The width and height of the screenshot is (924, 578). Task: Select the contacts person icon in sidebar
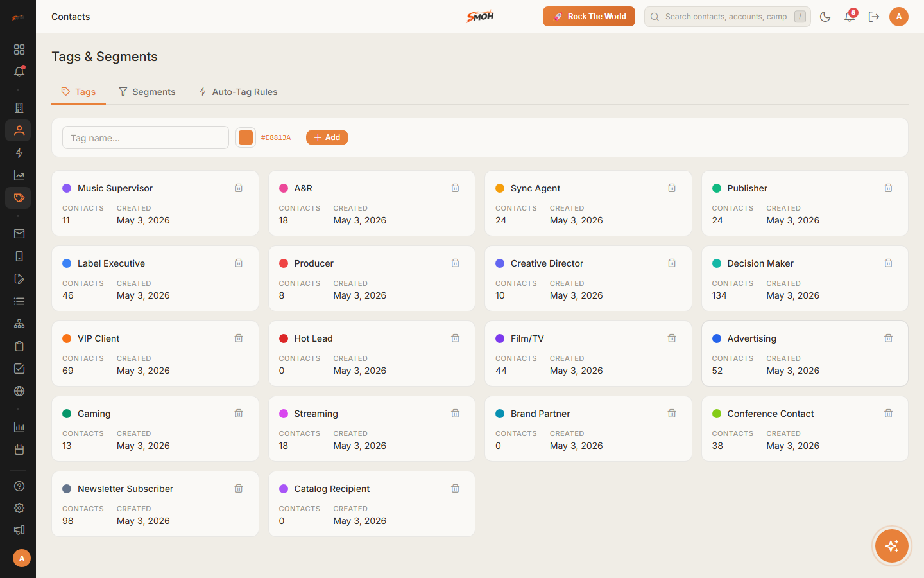coord(19,130)
